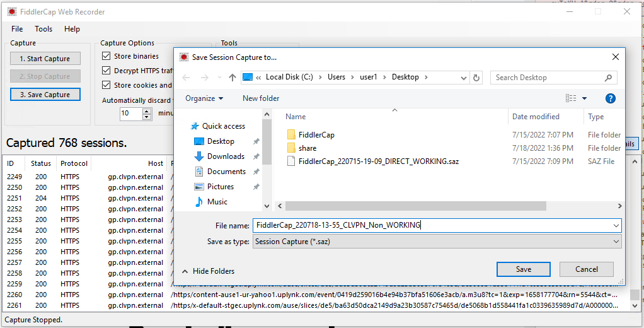This screenshot has width=644, height=328.
Task: Select the DIRECT_WORKING.saz file icon
Action: (x=291, y=161)
